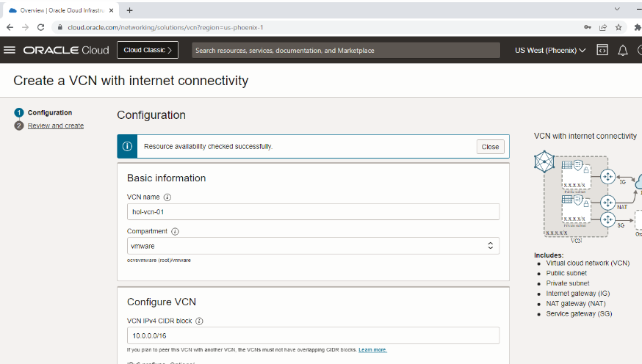The width and height of the screenshot is (642, 364).
Task: Select the Configuration step in the wizard
Action: (49, 112)
